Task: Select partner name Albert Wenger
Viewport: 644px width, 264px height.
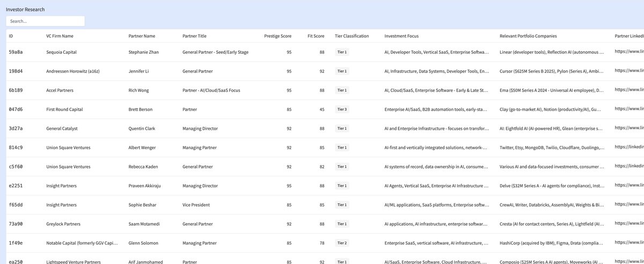Action: tap(143, 148)
